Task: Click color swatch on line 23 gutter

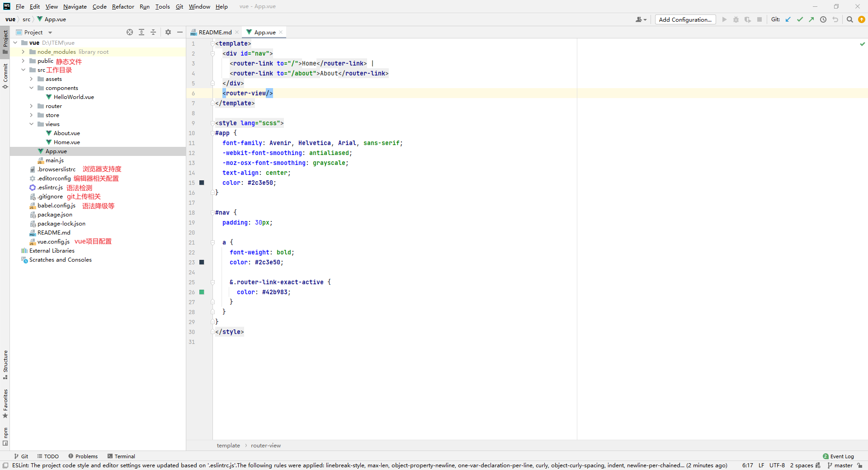Action: tap(202, 262)
